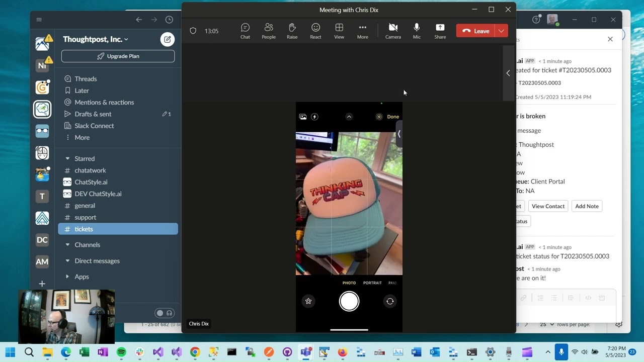Expand the Apps section in Slack
The width and height of the screenshot is (644, 362).
pyautogui.click(x=67, y=277)
